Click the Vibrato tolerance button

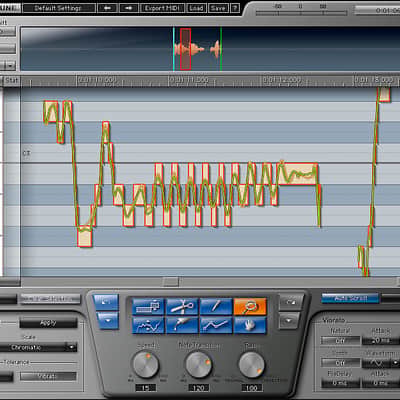(48, 376)
